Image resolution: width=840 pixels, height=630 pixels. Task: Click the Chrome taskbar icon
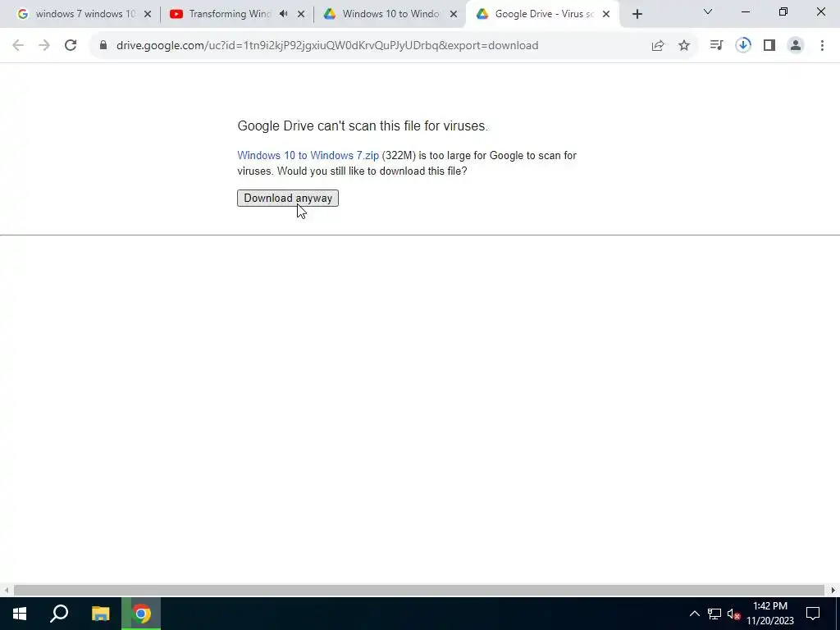coord(141,614)
